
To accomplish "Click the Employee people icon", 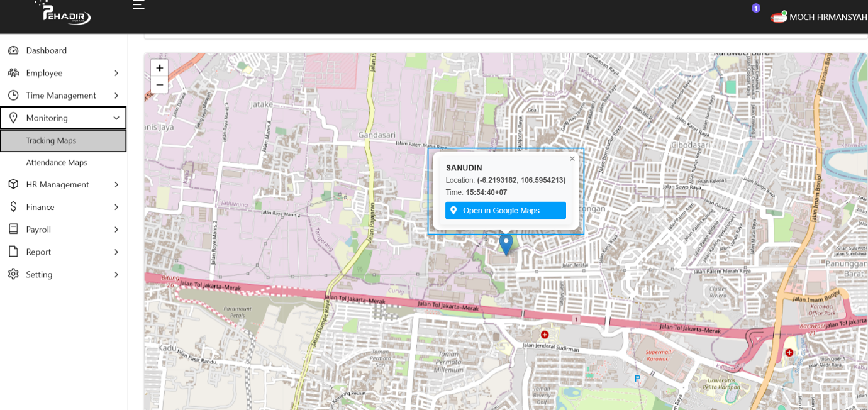I will 13,73.
